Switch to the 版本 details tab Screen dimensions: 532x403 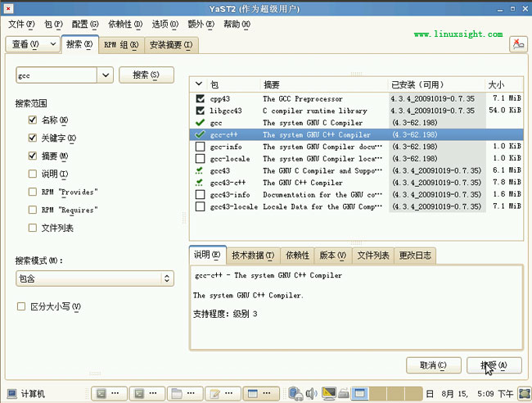pyautogui.click(x=333, y=256)
